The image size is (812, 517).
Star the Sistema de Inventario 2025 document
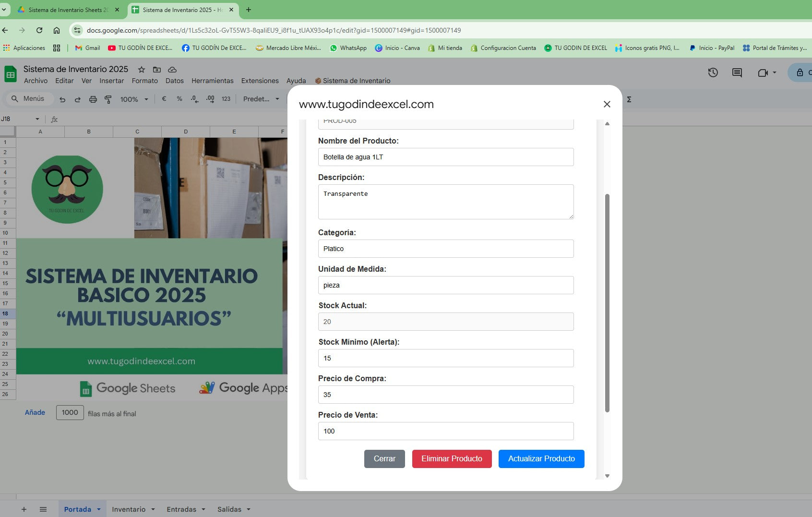pos(141,70)
